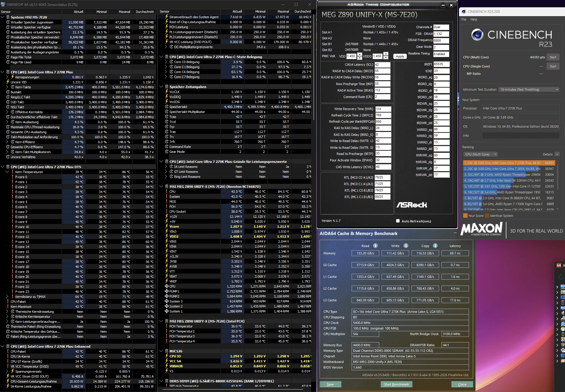Click the Your Score orange legend swatch
The image size is (565, 392).
pos(465,216)
